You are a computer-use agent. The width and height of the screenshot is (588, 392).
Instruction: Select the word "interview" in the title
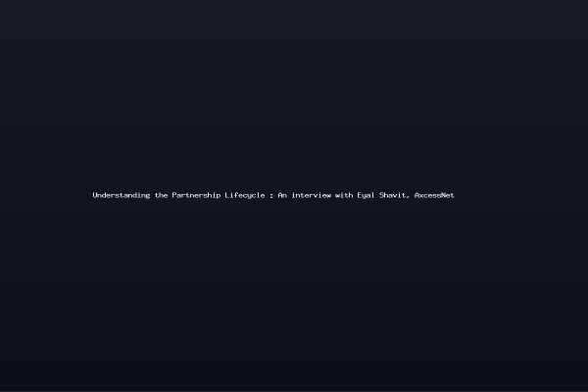[311, 195]
